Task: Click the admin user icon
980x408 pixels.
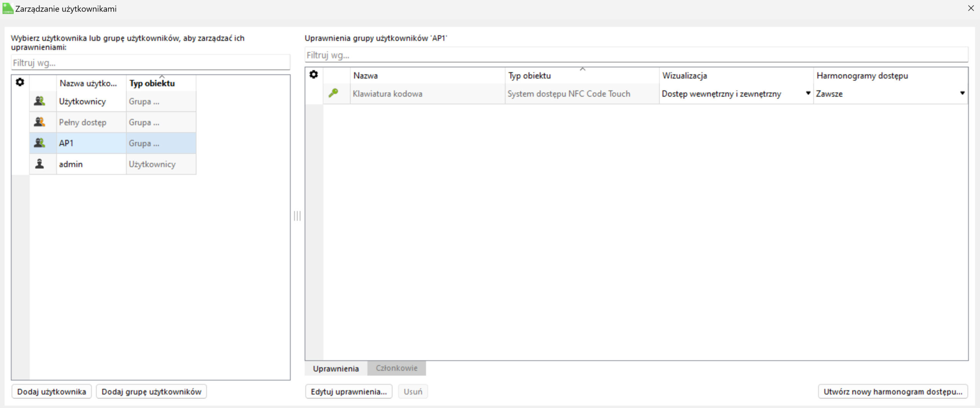Action: (39, 164)
